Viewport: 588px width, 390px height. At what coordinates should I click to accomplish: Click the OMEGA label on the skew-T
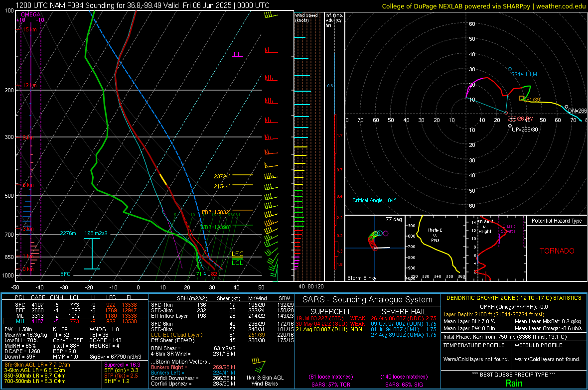click(x=31, y=14)
